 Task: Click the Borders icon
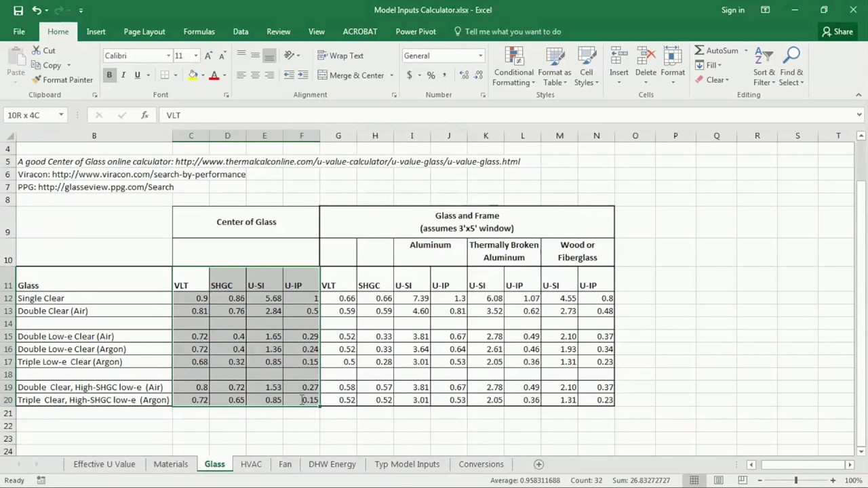[x=165, y=75]
